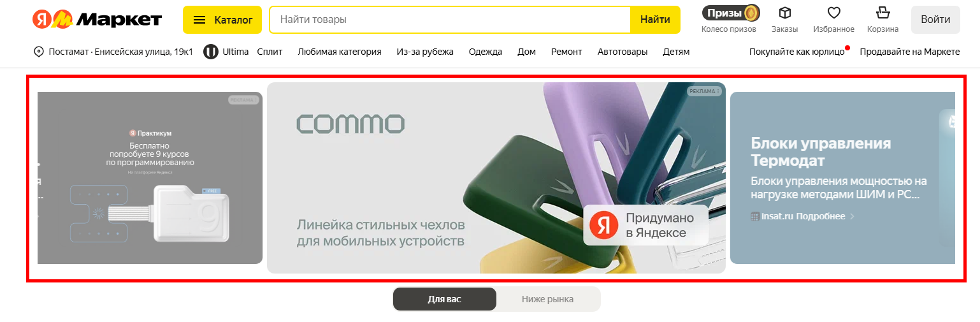The height and width of the screenshot is (322, 980).
Task: Click the Yandex Market logo
Action: (97, 20)
